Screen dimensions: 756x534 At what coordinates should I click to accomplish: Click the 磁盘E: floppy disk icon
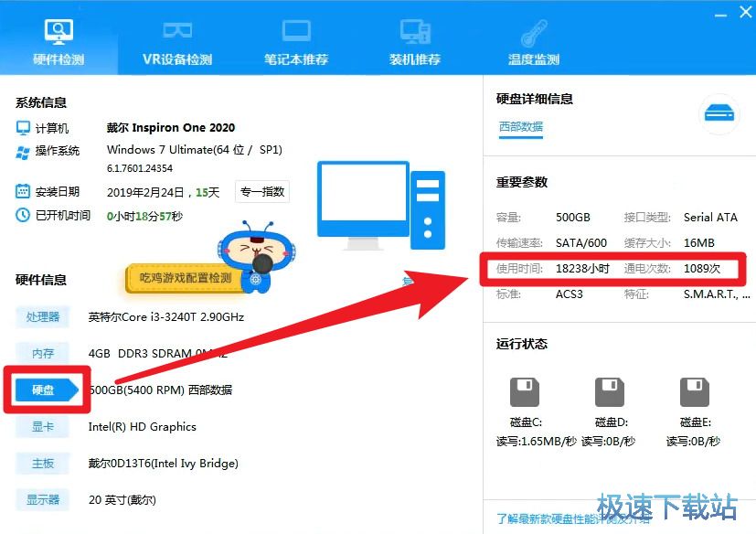[694, 391]
